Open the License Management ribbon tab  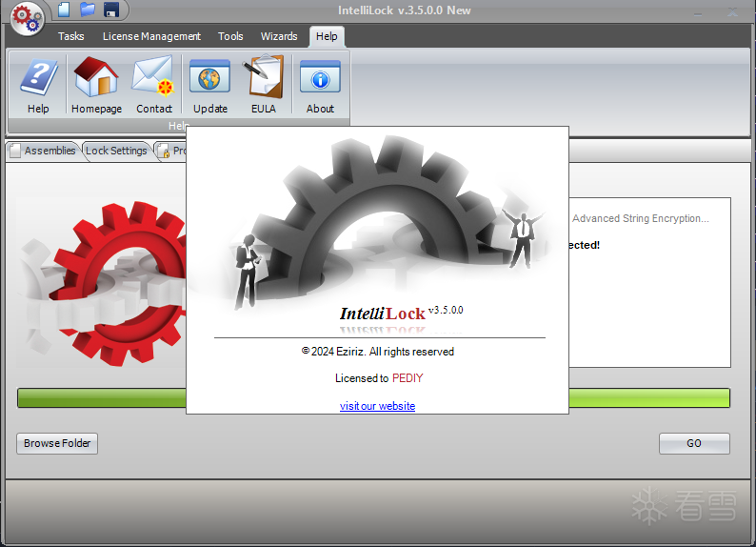tap(151, 36)
